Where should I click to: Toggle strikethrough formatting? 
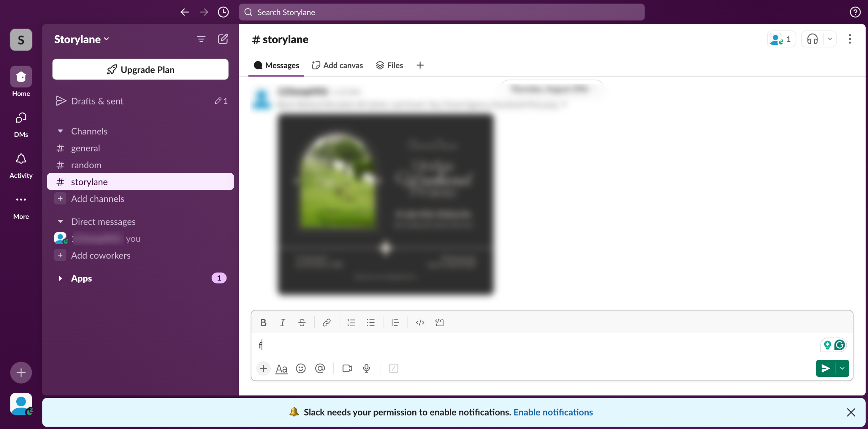point(302,323)
